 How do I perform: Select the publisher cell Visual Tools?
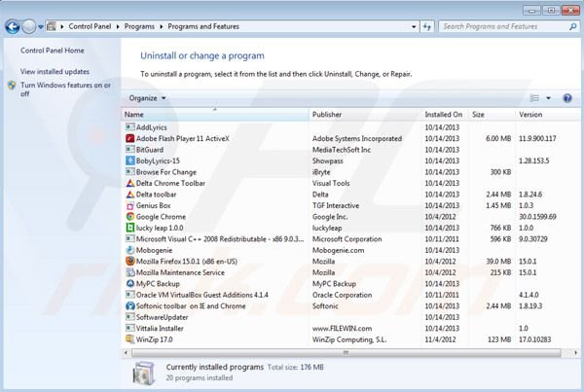[331, 183]
